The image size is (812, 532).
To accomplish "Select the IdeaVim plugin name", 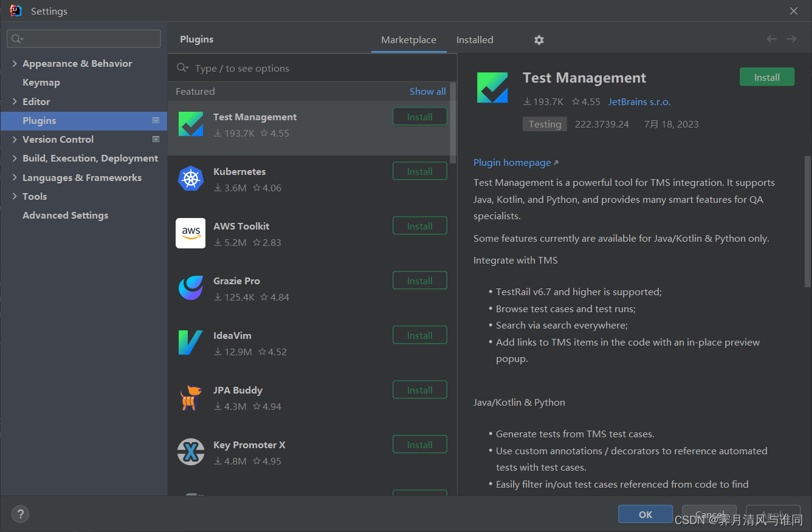I will coord(232,335).
